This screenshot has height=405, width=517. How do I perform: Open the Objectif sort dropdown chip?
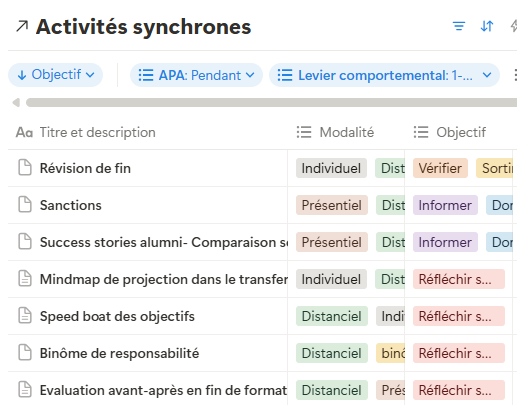coord(56,75)
